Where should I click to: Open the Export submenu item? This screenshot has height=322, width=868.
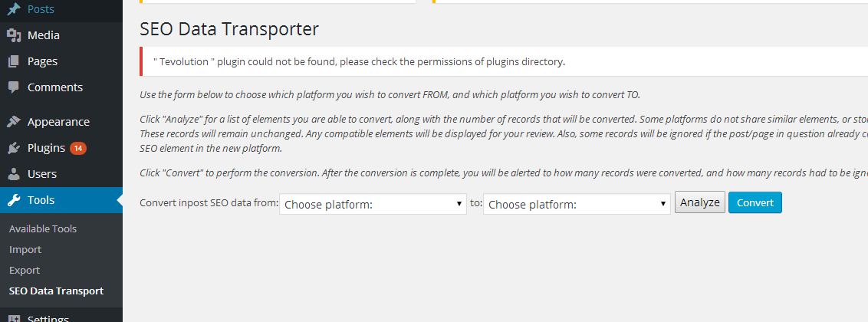pos(25,270)
